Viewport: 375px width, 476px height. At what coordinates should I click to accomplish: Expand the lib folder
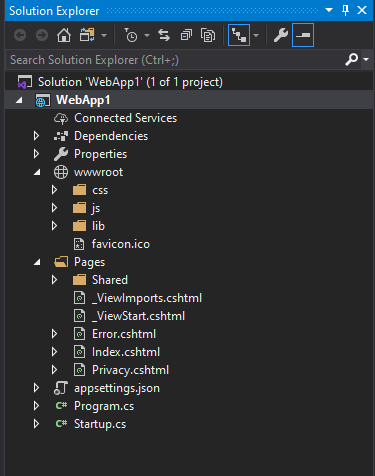(54, 226)
